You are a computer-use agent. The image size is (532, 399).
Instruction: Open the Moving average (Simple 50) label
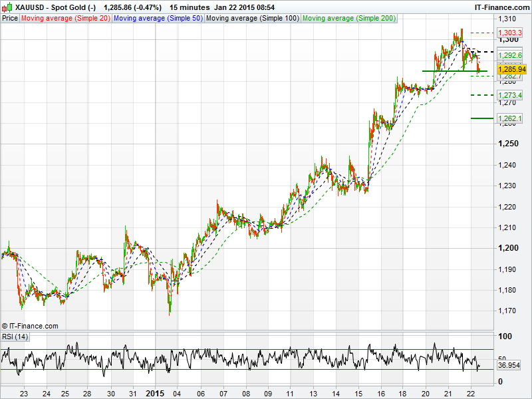(158, 18)
